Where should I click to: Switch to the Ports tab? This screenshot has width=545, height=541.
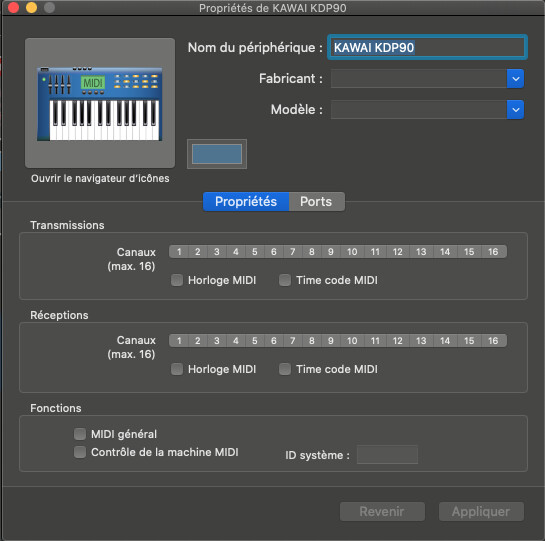point(316,202)
